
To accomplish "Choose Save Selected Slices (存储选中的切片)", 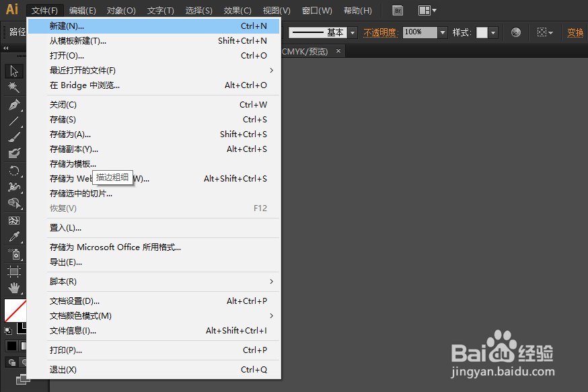I will (154, 194).
